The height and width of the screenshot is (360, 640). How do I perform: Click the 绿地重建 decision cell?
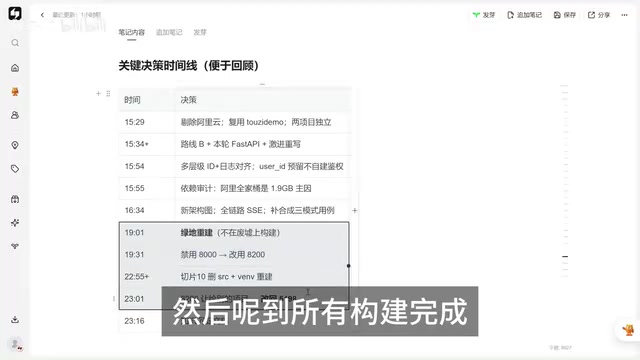coord(262,233)
